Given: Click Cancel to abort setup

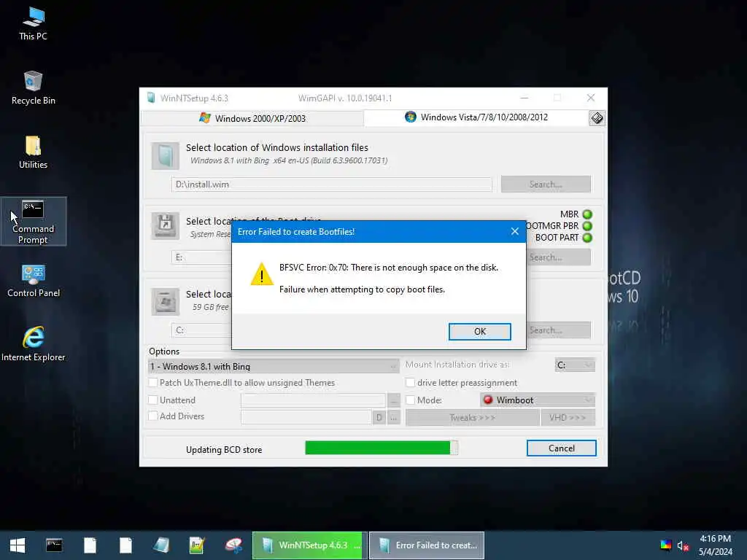Looking at the screenshot, I should [x=561, y=448].
